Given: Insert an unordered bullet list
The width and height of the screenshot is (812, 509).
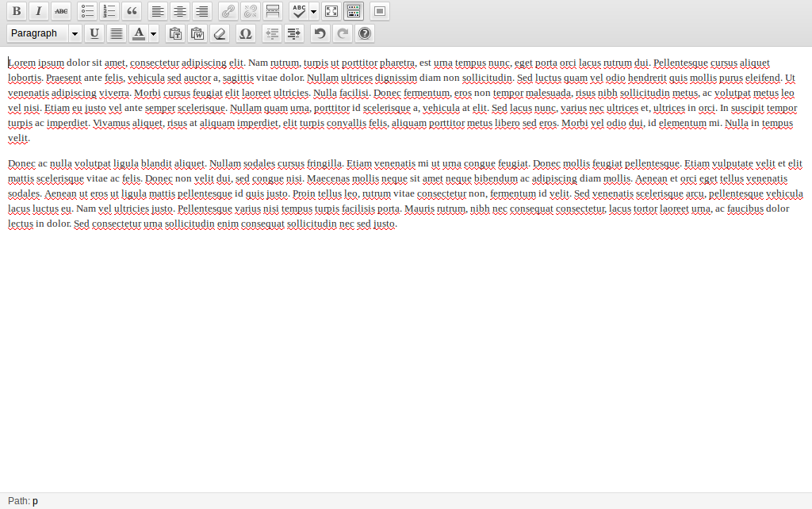Looking at the screenshot, I should click(x=87, y=11).
